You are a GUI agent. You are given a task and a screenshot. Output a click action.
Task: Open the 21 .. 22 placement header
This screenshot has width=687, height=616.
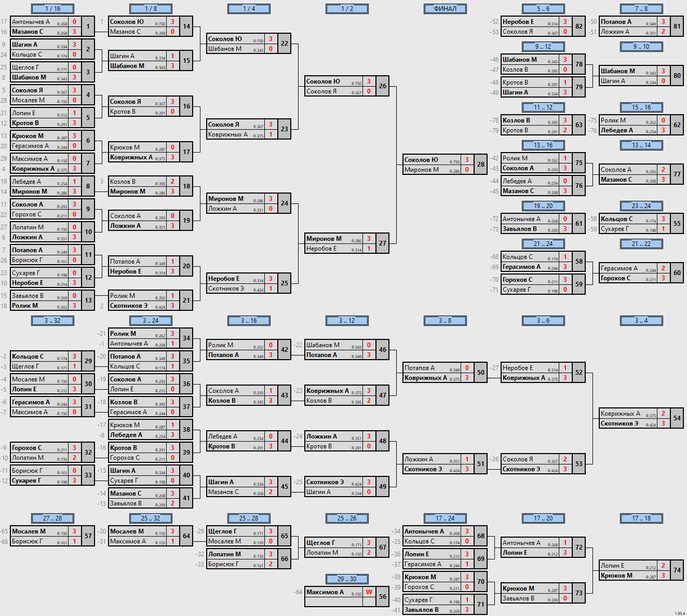click(x=641, y=243)
